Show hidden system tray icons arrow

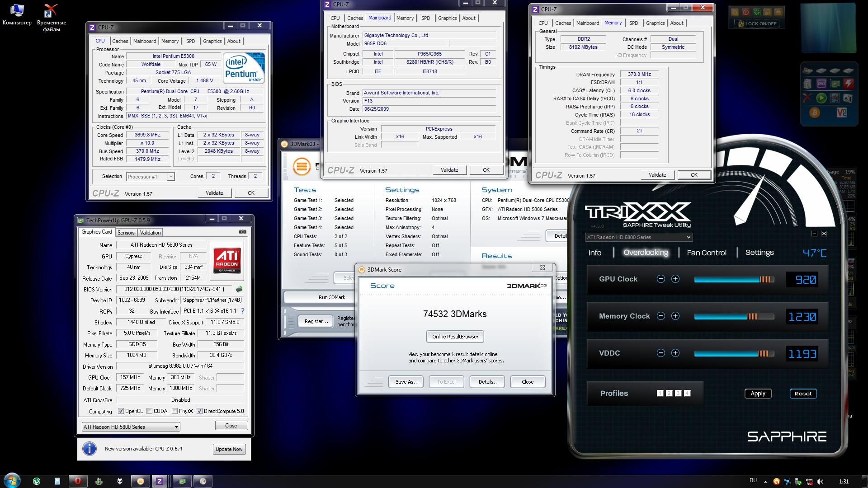tap(765, 482)
